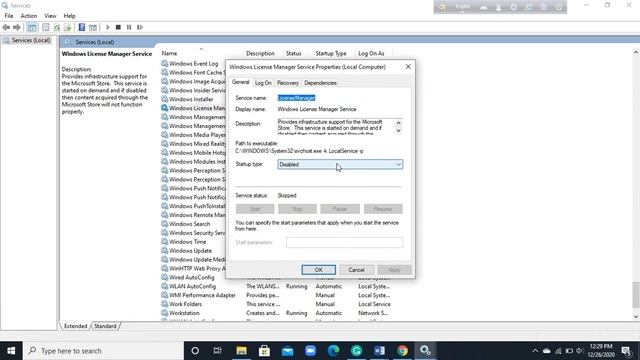Click the Export List toolbar icon

tap(67, 27)
